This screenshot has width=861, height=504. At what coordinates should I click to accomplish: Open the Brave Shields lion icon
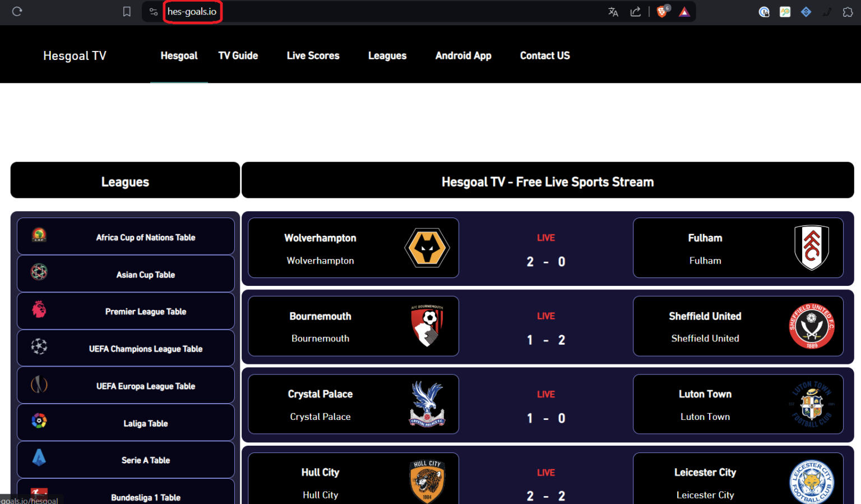662,12
